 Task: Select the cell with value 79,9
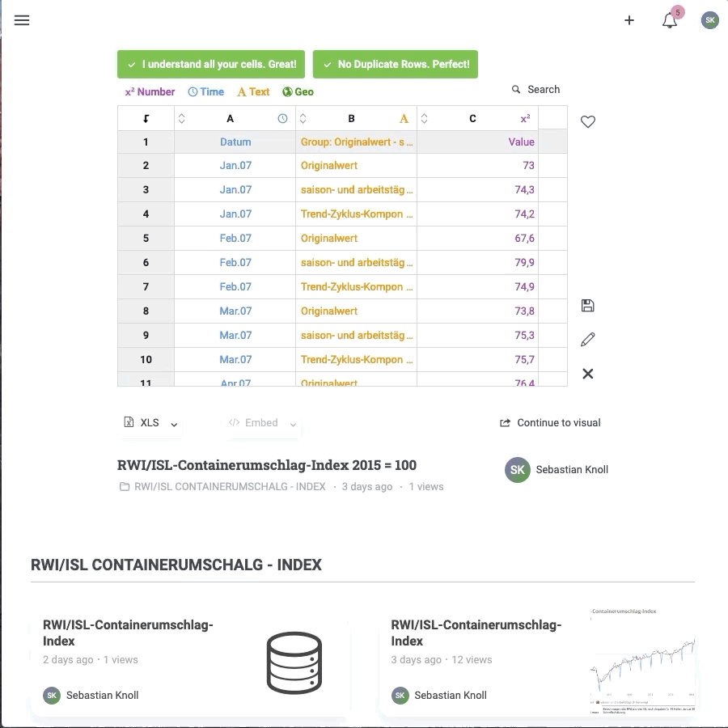click(477, 262)
